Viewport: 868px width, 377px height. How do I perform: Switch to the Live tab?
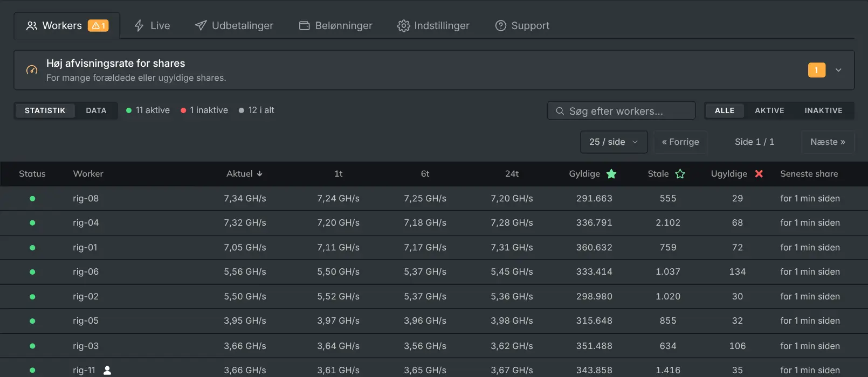coord(152,26)
